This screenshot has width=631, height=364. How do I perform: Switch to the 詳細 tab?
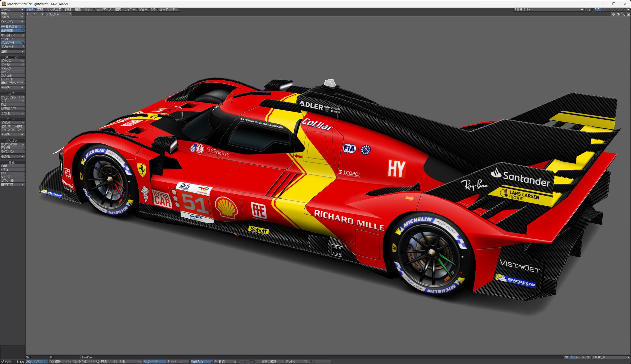pos(68,10)
